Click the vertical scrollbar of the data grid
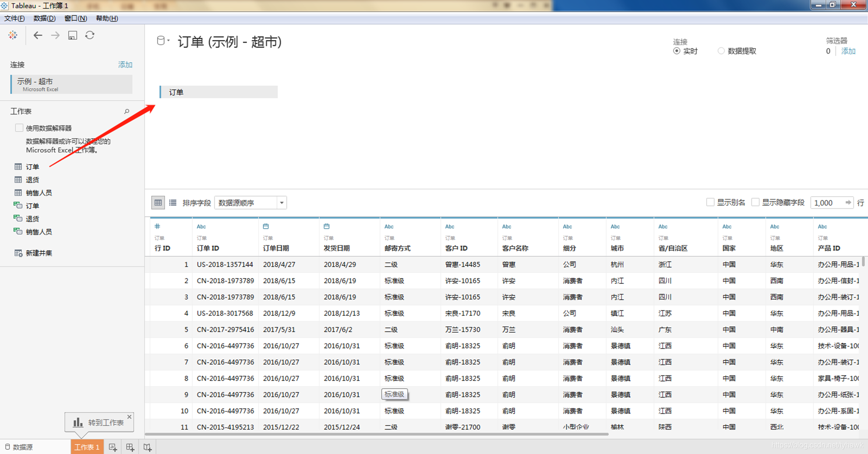This screenshot has height=454, width=868. pos(863,262)
